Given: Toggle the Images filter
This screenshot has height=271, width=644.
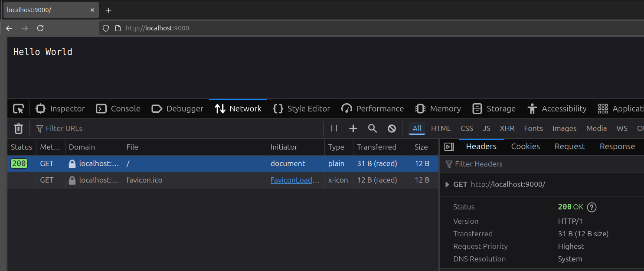Looking at the screenshot, I should (564, 128).
